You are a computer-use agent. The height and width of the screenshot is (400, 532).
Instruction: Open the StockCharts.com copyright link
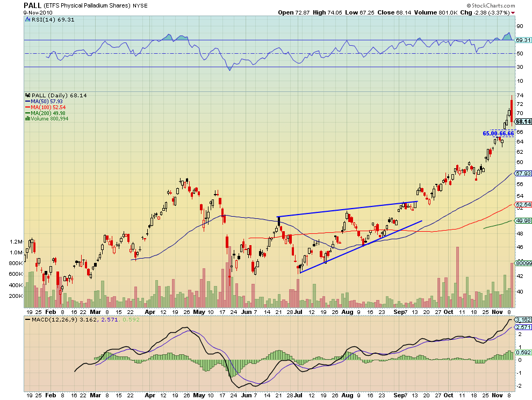coord(491,5)
